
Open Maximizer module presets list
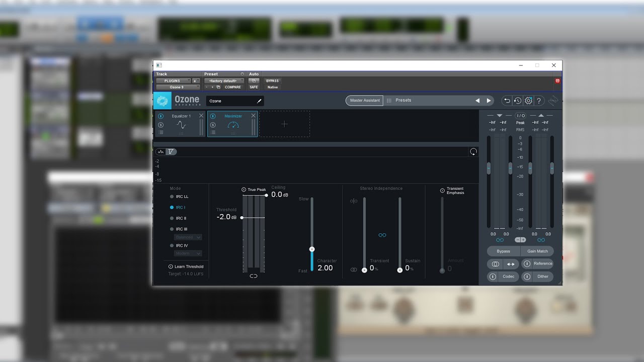pos(213,132)
